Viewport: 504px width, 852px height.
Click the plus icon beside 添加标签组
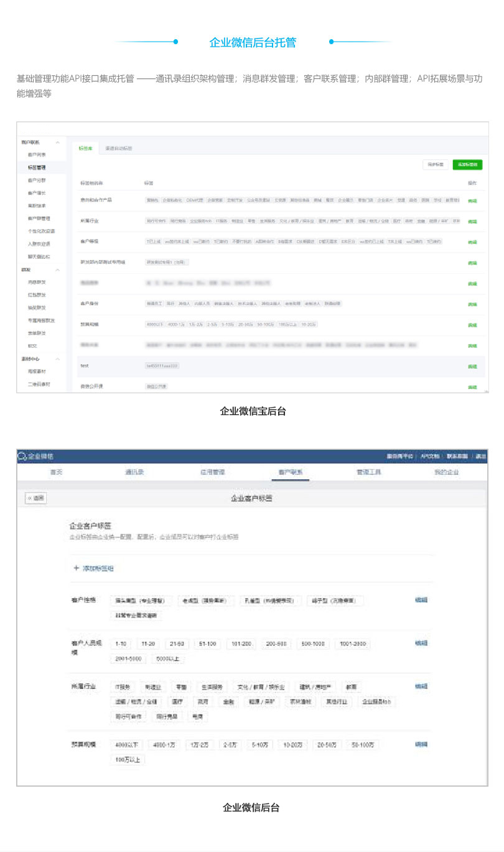77,568
